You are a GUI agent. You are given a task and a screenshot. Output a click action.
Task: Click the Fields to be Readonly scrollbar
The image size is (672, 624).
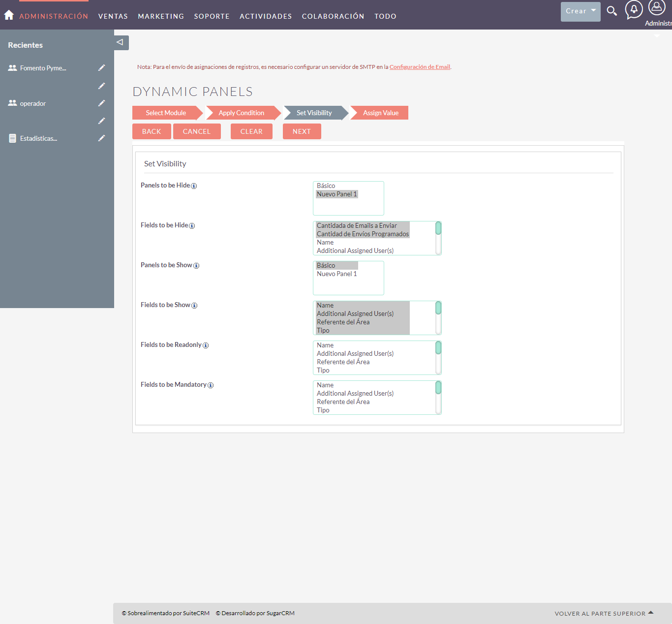tap(438, 358)
